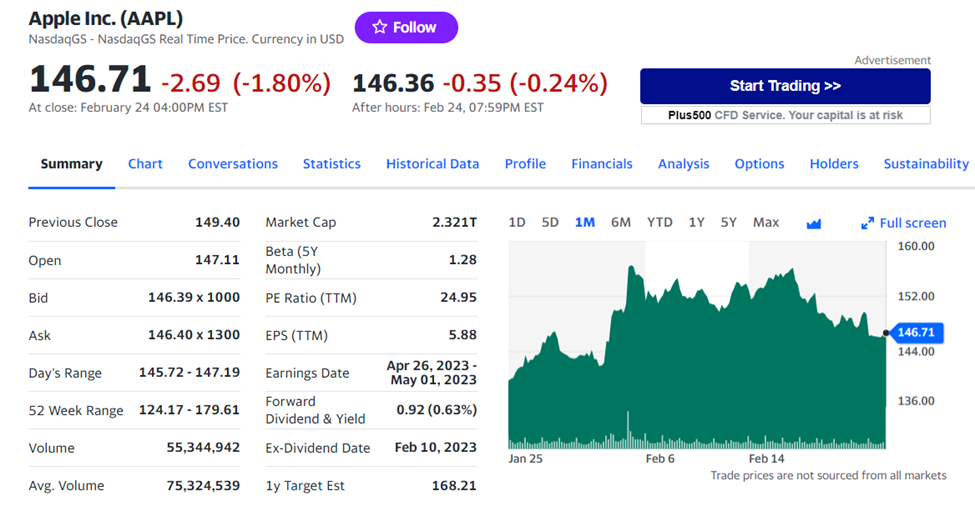Click the 146.71 price marker on chart
This screenshot has width=975, height=521.
916,333
